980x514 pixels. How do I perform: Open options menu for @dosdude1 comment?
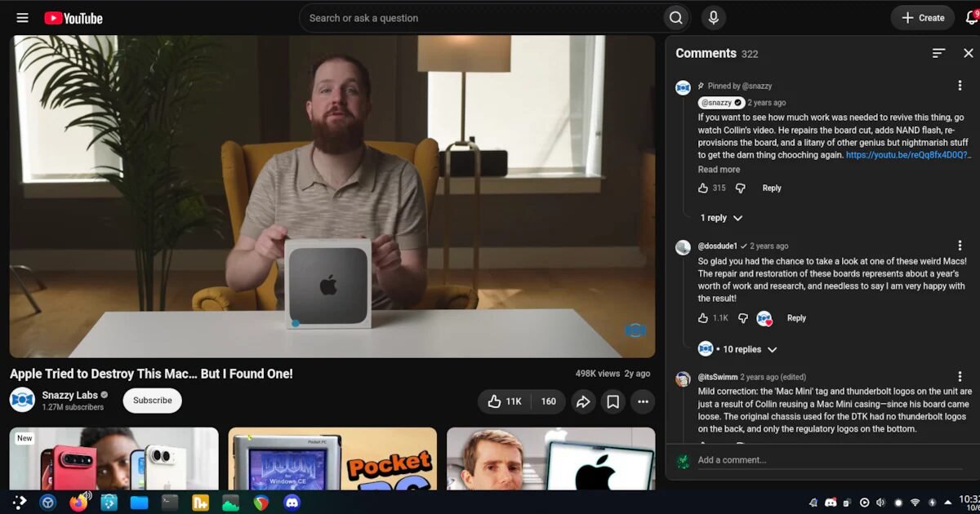click(x=960, y=246)
